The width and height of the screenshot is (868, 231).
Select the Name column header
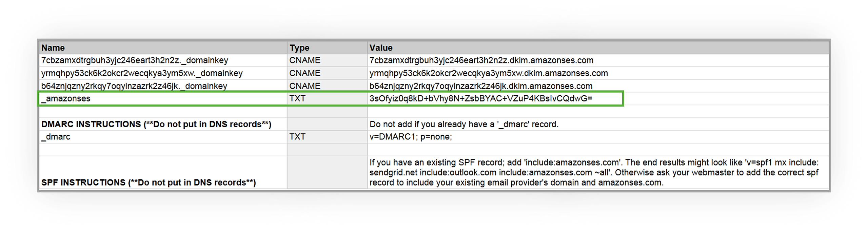pos(163,48)
